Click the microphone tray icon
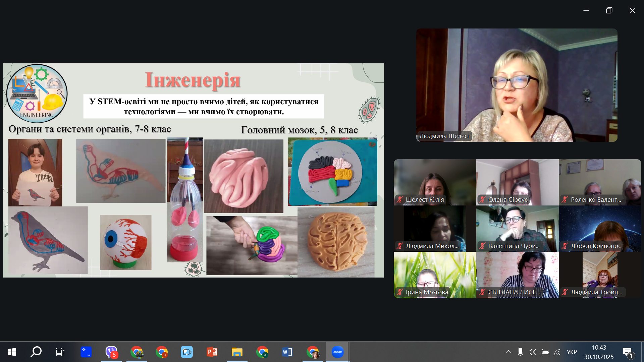Viewport: 644px width, 362px height. pyautogui.click(x=520, y=352)
